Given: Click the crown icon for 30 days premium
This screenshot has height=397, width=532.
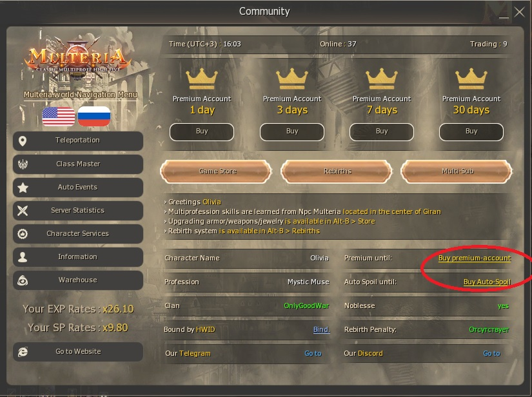Looking at the screenshot, I should pyautogui.click(x=471, y=79).
